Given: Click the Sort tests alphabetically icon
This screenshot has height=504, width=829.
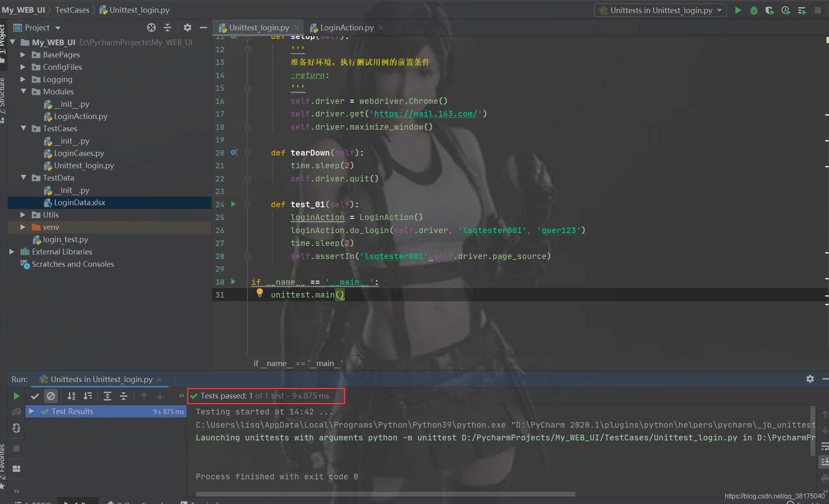Looking at the screenshot, I should pyautogui.click(x=72, y=396).
